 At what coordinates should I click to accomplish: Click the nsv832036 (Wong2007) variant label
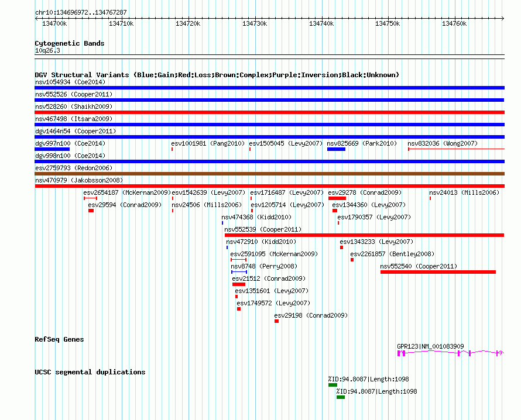click(x=443, y=143)
